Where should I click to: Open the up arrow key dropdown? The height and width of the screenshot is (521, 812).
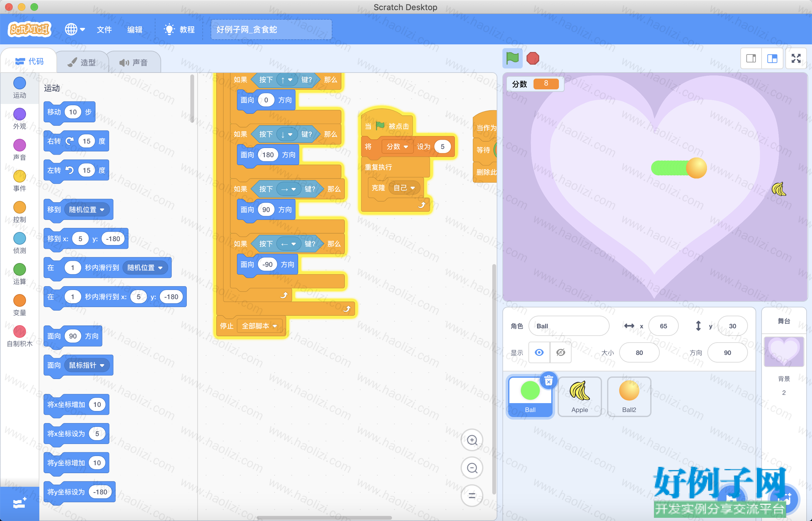286,80
